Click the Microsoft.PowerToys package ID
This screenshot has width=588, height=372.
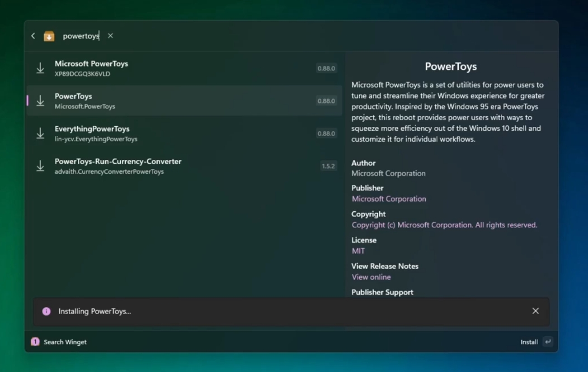(x=85, y=106)
